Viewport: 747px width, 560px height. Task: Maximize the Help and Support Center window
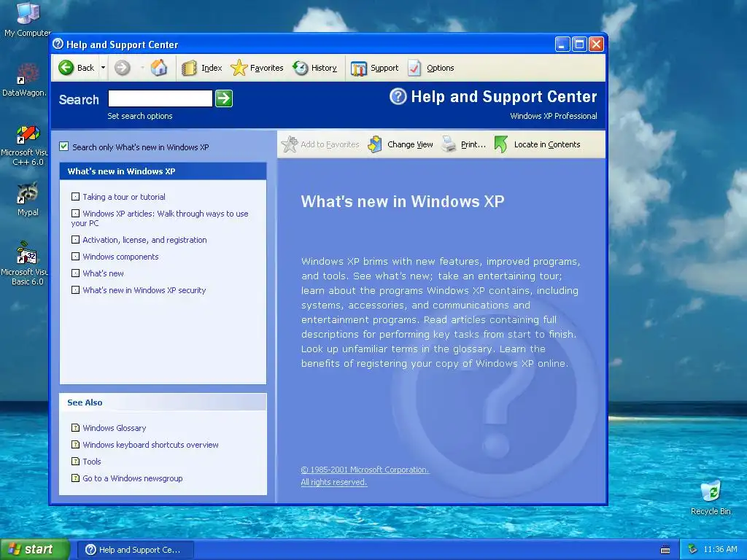coord(579,44)
